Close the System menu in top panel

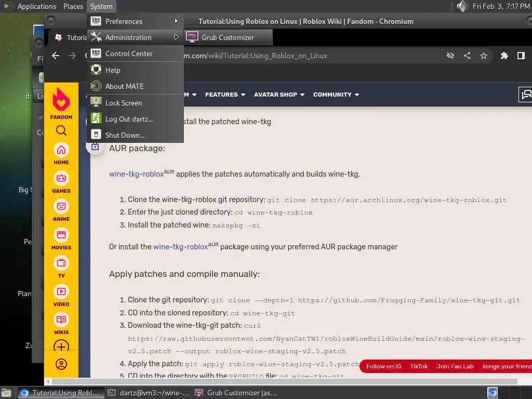pos(101,6)
